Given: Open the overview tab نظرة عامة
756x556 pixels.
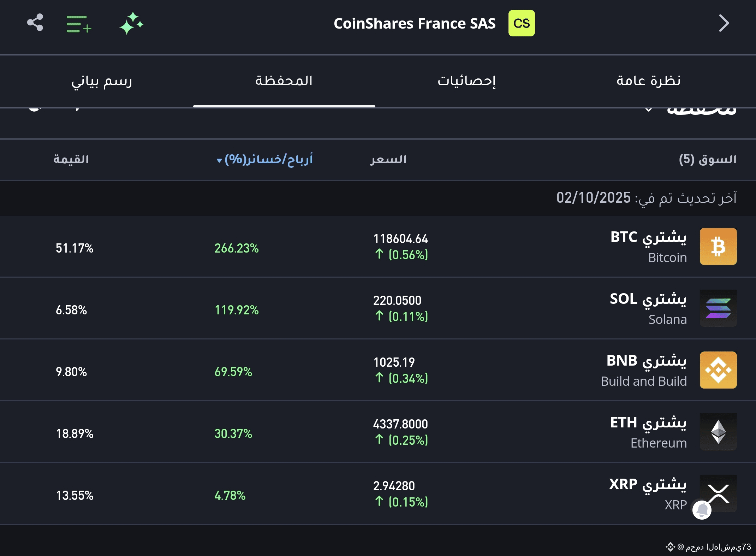Looking at the screenshot, I should click(648, 81).
